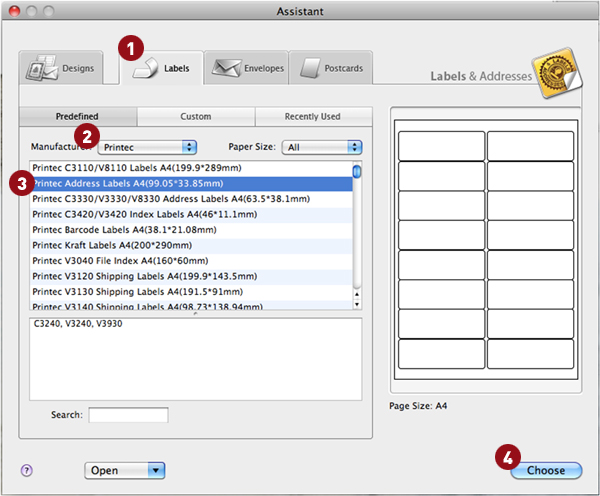Select Printec Barcode Labels A4(38.1*21.08mm)
Screen dimensions: 600x496
[191, 230]
